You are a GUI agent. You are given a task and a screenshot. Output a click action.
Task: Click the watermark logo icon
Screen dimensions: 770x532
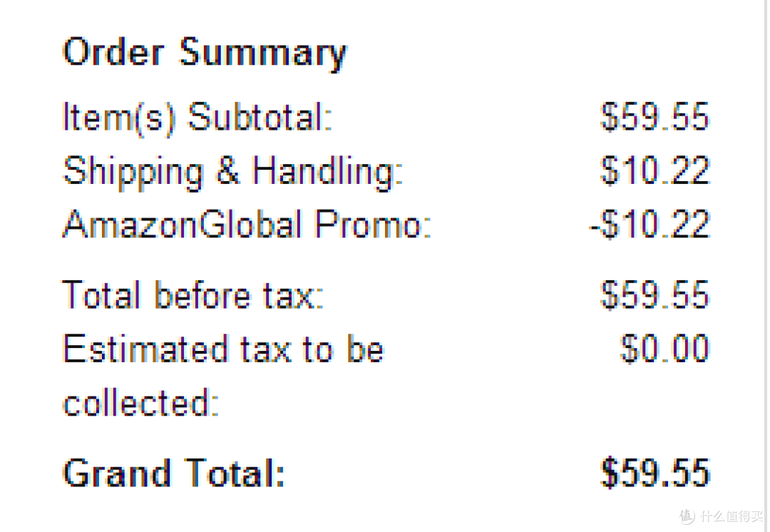point(687,516)
